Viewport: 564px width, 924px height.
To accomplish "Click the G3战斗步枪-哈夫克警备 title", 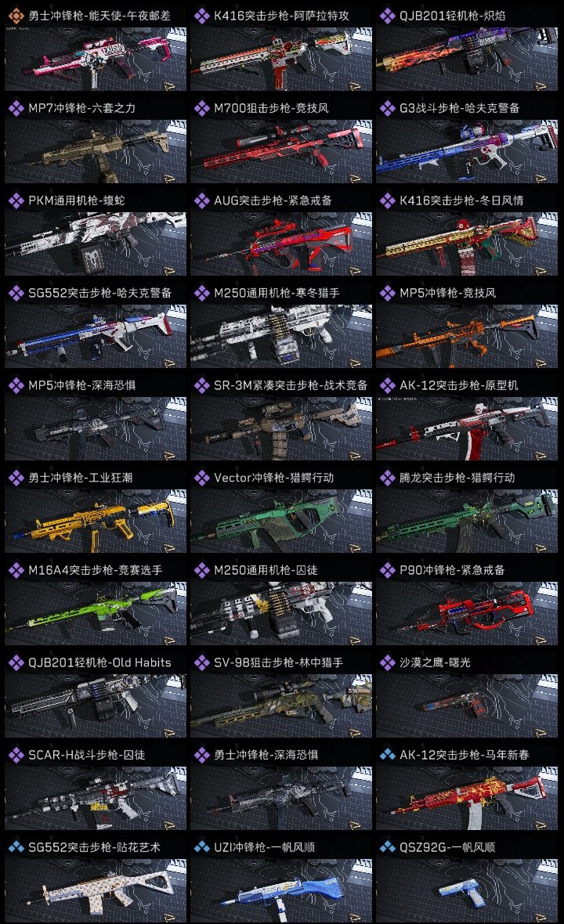I will point(460,108).
